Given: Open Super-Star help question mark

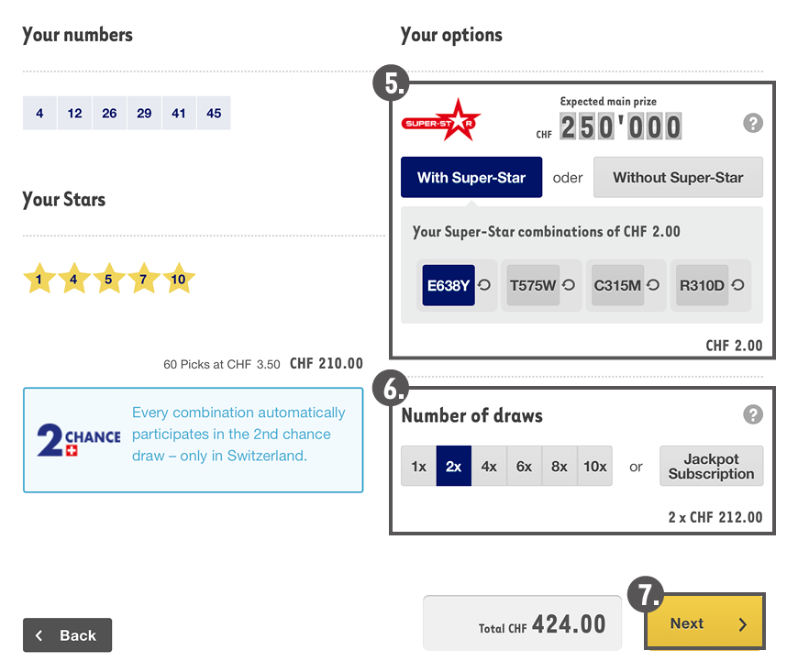Looking at the screenshot, I should pyautogui.click(x=752, y=124).
